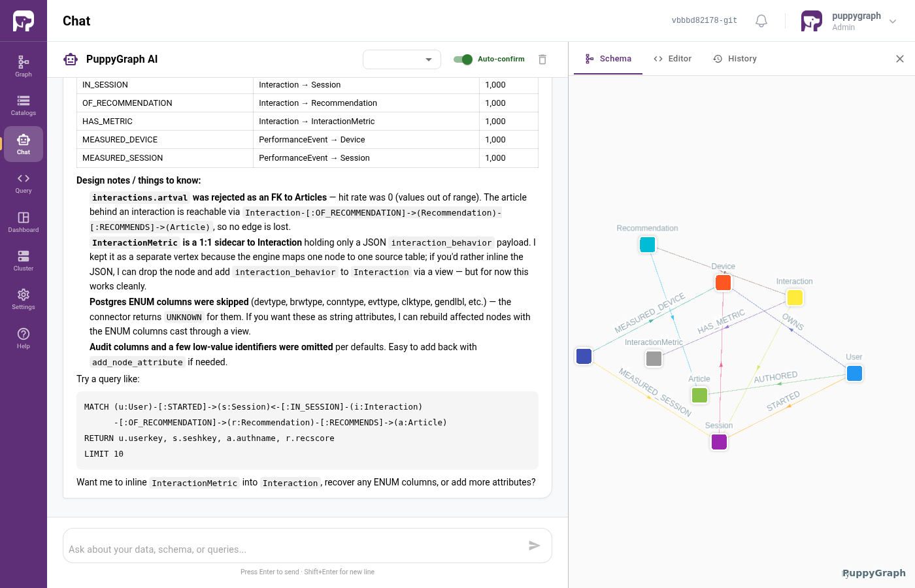Click the chat message input field
This screenshot has height=588, width=915.
(x=294, y=549)
